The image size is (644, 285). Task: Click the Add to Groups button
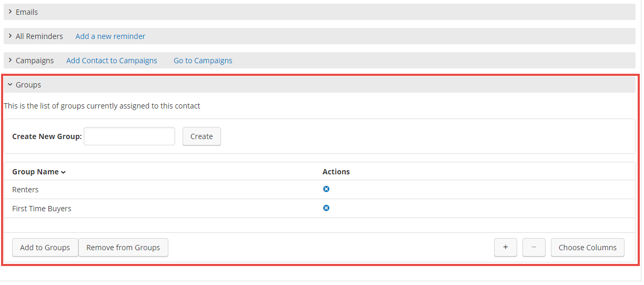[x=45, y=248]
